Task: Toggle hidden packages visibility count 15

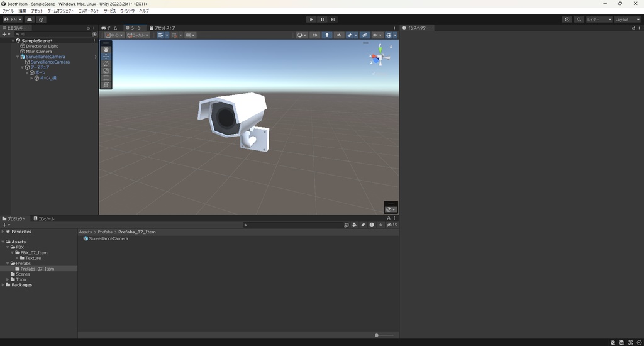Action: 392,225
